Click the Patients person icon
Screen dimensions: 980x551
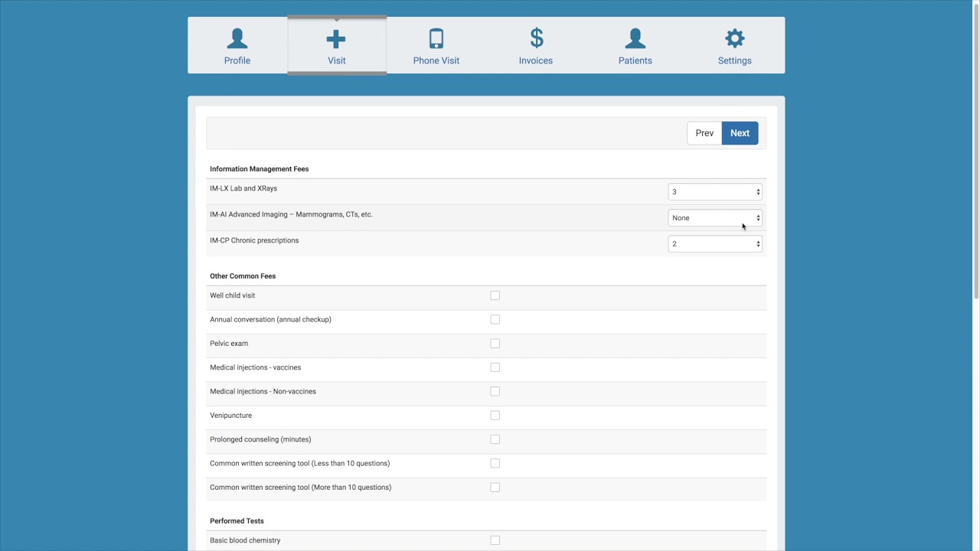pos(635,38)
